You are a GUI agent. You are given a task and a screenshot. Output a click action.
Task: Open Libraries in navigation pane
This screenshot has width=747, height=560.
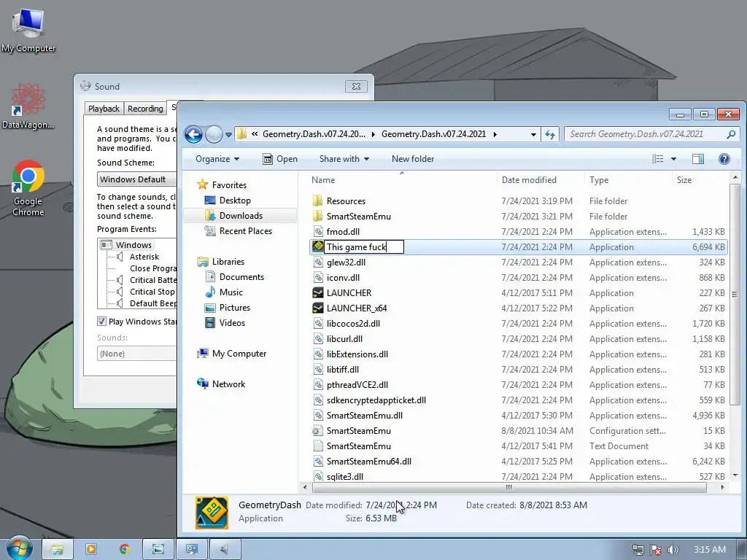pyautogui.click(x=228, y=262)
